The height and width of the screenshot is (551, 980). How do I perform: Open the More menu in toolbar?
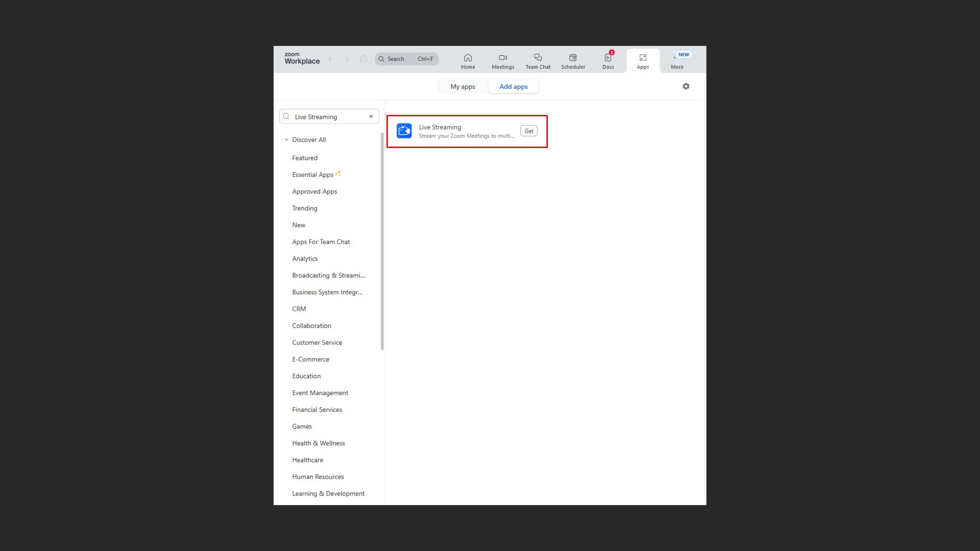click(677, 61)
